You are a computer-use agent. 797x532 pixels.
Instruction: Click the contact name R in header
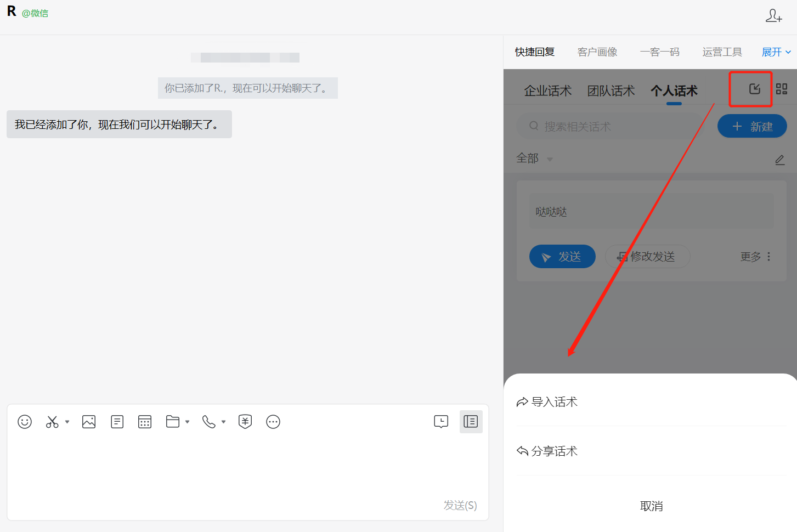(12, 12)
